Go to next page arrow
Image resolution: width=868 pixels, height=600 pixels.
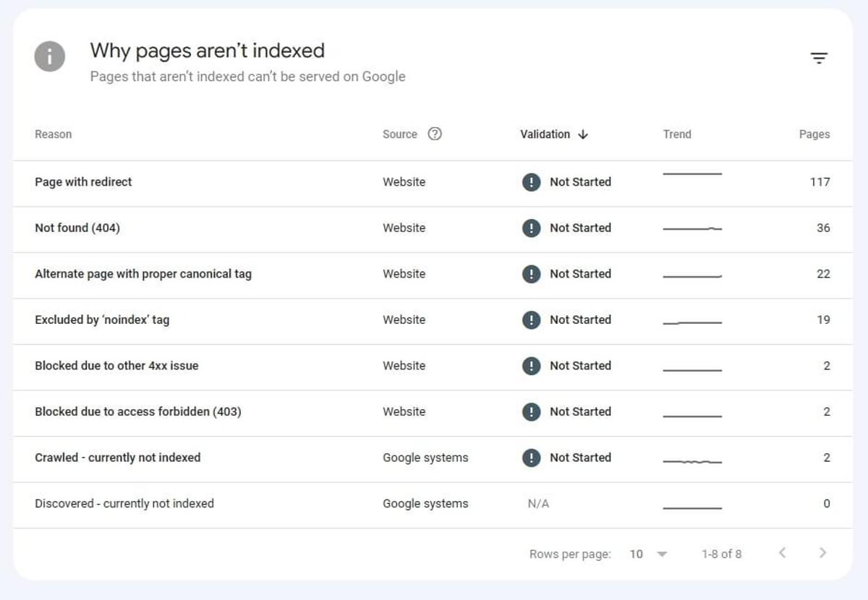point(822,553)
